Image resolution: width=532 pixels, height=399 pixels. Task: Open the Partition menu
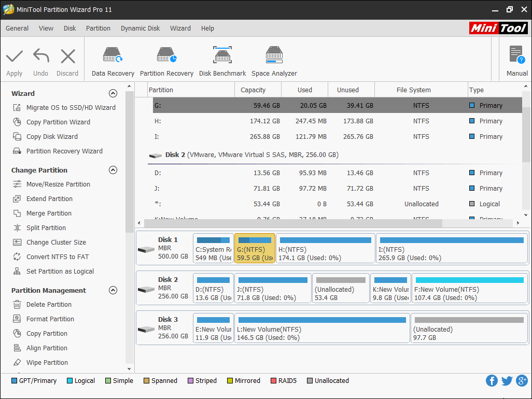[x=98, y=28]
